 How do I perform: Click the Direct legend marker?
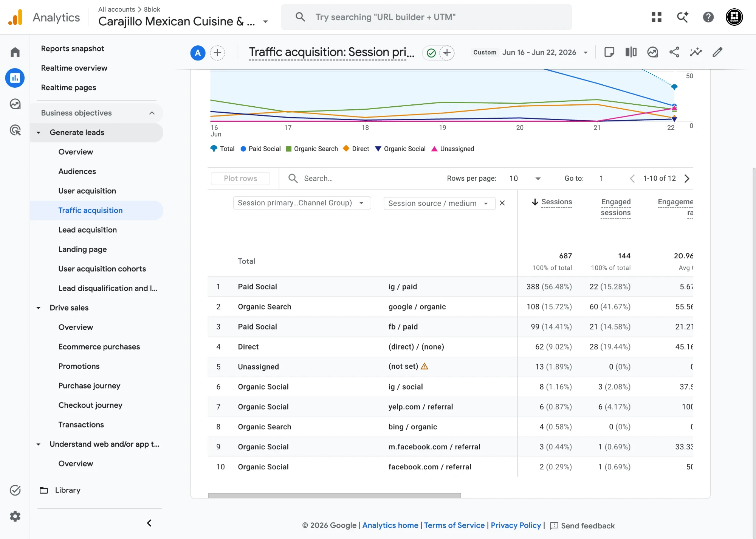[346, 149]
